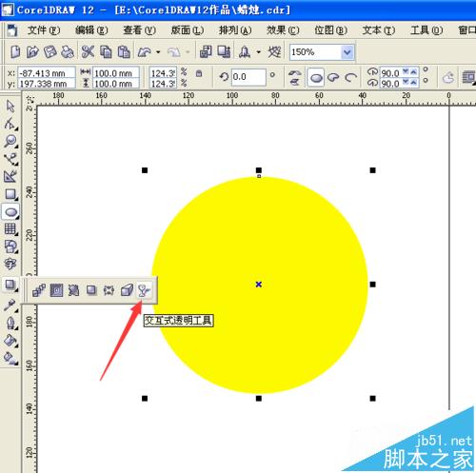Open the 位图(B) menu
Viewport: 476px width, 473px height.
tap(330, 30)
